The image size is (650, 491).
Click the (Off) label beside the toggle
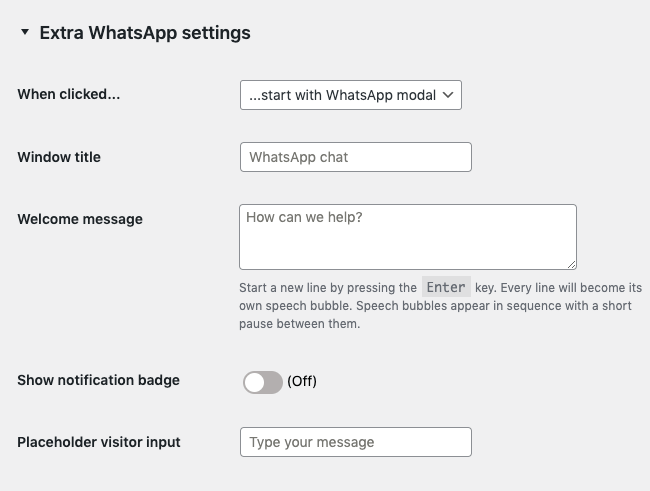pyautogui.click(x=302, y=382)
